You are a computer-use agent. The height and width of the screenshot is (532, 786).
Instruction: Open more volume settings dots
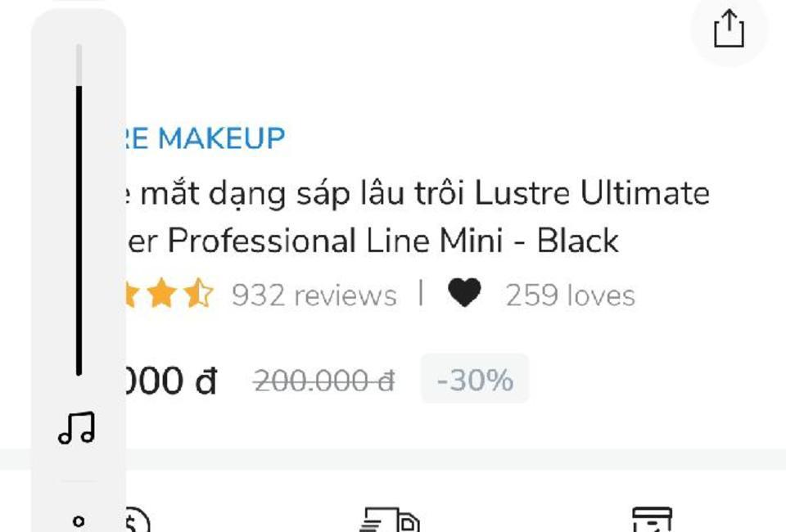79,521
